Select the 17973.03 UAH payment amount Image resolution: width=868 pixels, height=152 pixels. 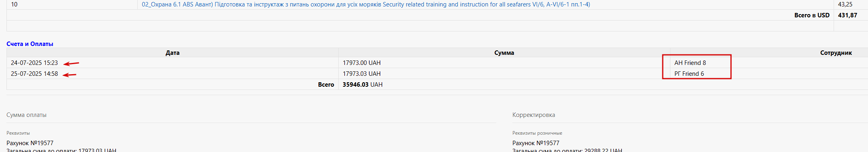(x=362, y=74)
